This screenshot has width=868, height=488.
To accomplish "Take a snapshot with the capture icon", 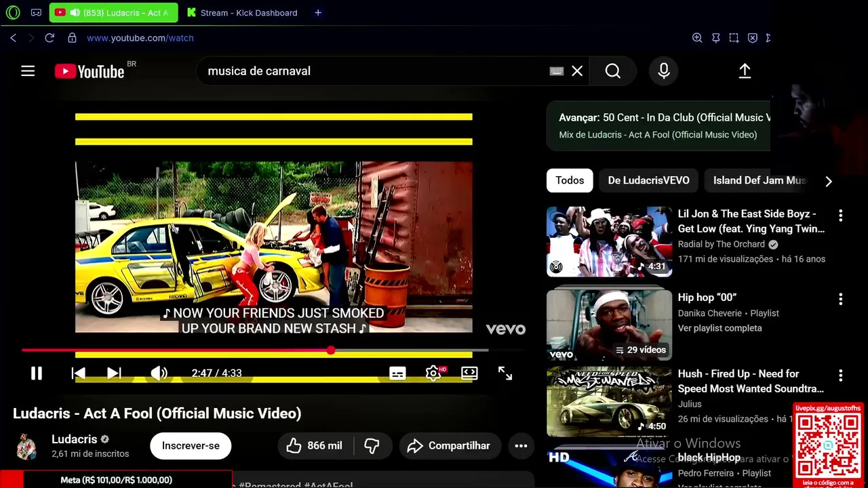I will pos(734,38).
